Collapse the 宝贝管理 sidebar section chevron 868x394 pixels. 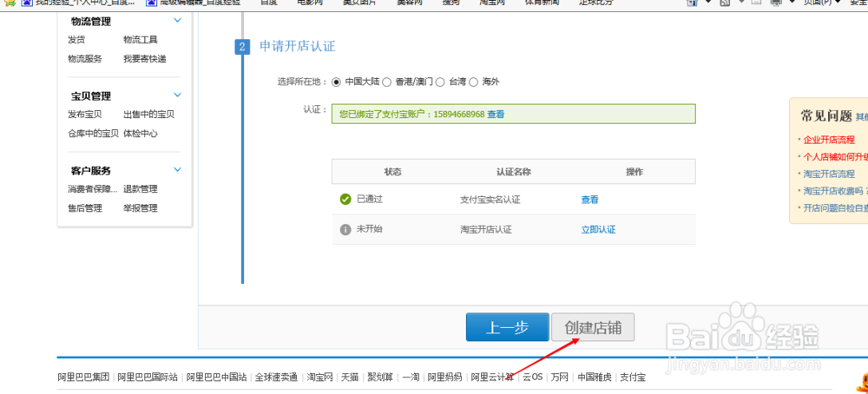177,95
